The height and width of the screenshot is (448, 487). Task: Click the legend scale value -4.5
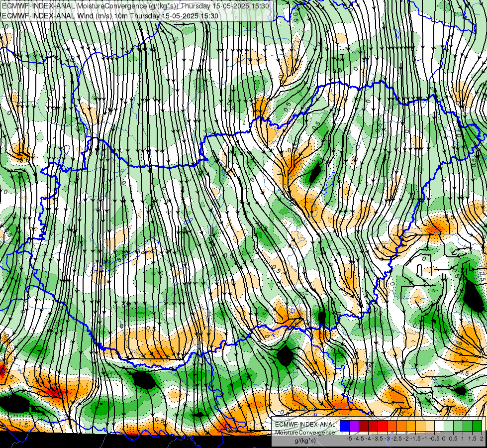point(359,439)
